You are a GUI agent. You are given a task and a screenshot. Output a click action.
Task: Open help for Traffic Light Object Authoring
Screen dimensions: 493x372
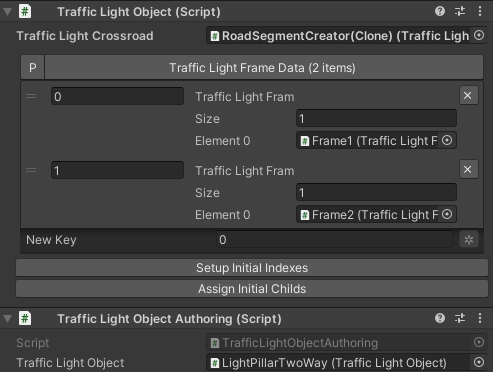pyautogui.click(x=440, y=318)
